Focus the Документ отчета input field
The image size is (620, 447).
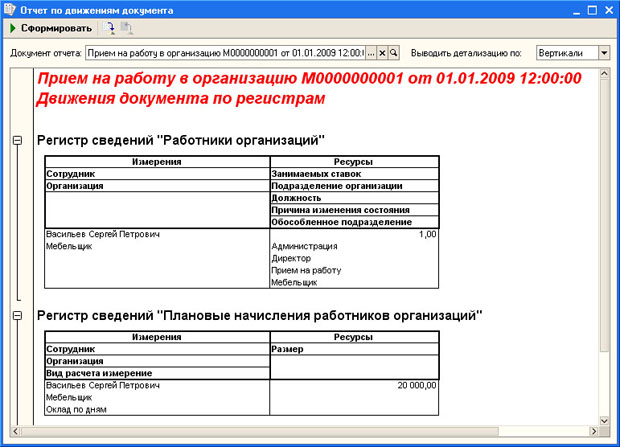tap(225, 53)
